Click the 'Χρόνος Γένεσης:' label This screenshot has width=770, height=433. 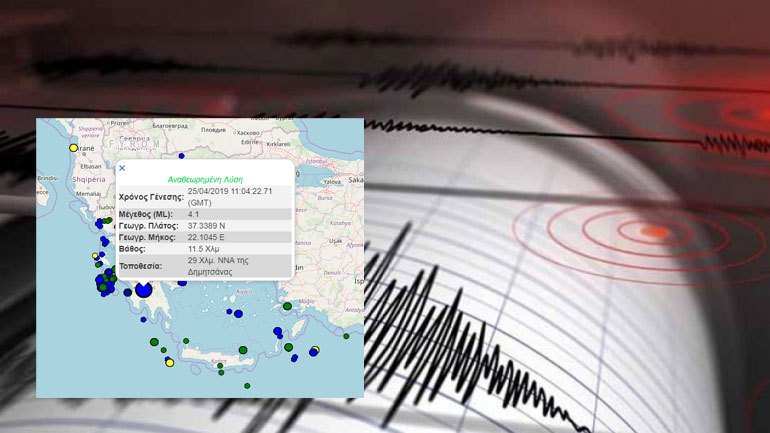pyautogui.click(x=151, y=197)
